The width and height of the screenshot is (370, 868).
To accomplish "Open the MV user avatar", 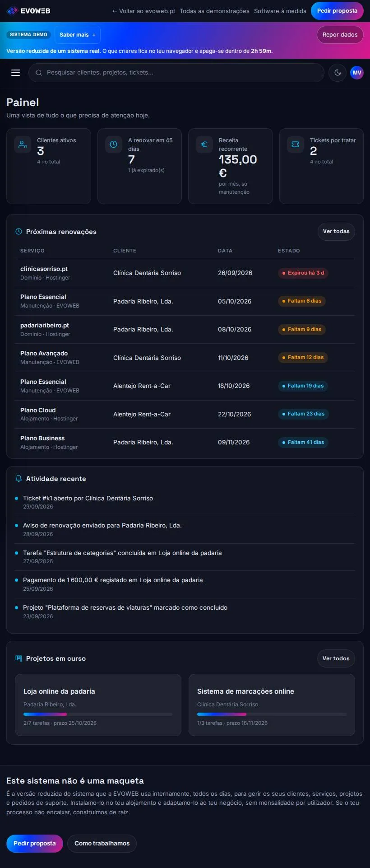I will click(x=357, y=73).
